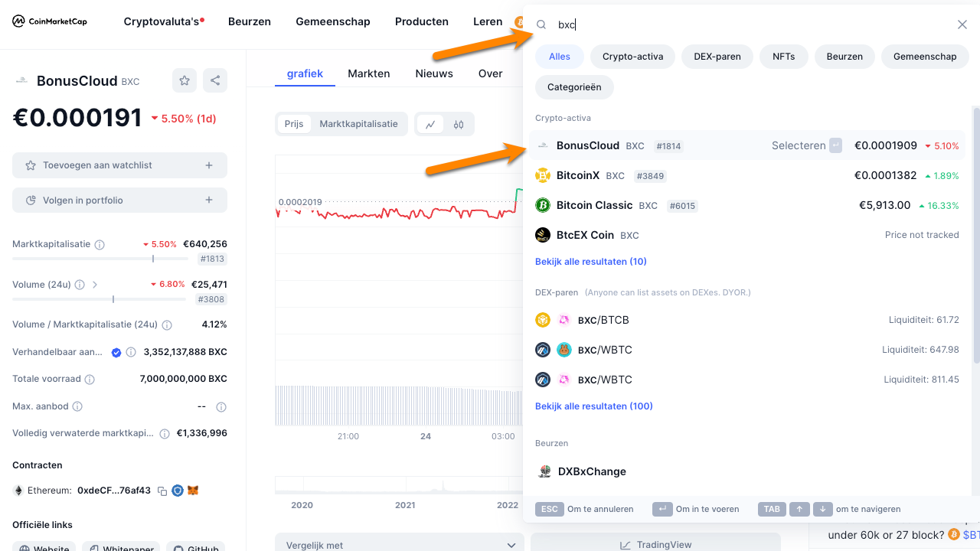Select the line chart view icon
Image resolution: width=980 pixels, height=551 pixels.
431,124
